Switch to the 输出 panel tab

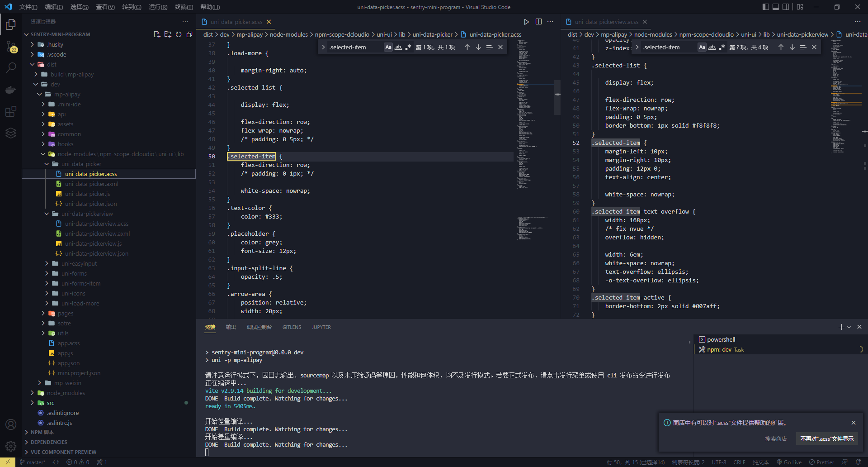point(231,327)
